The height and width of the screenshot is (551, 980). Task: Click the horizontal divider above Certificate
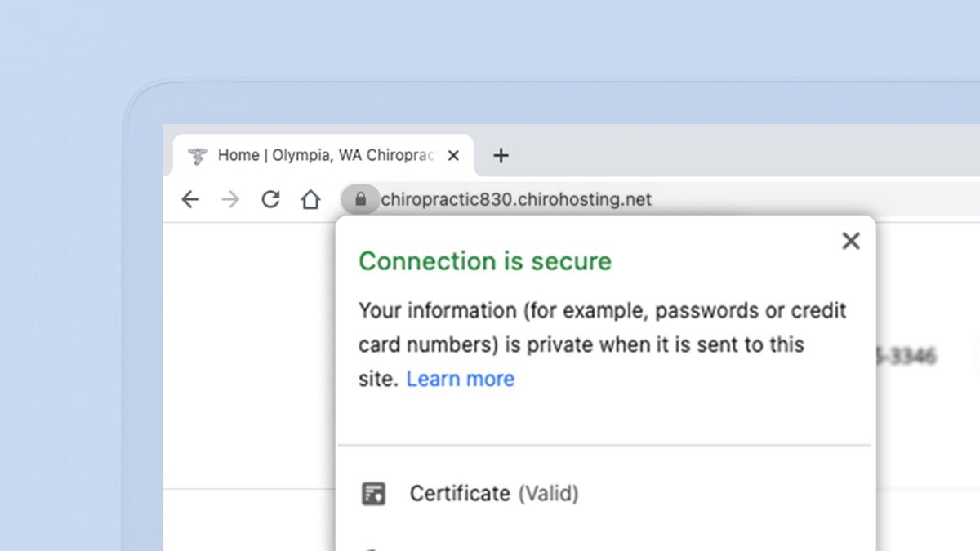[604, 446]
